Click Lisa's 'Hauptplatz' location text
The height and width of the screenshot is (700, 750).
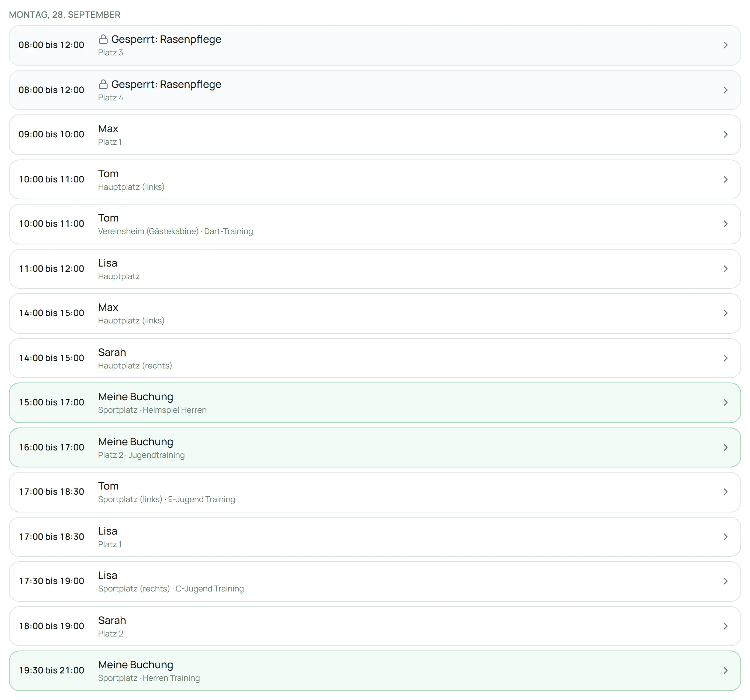119,277
